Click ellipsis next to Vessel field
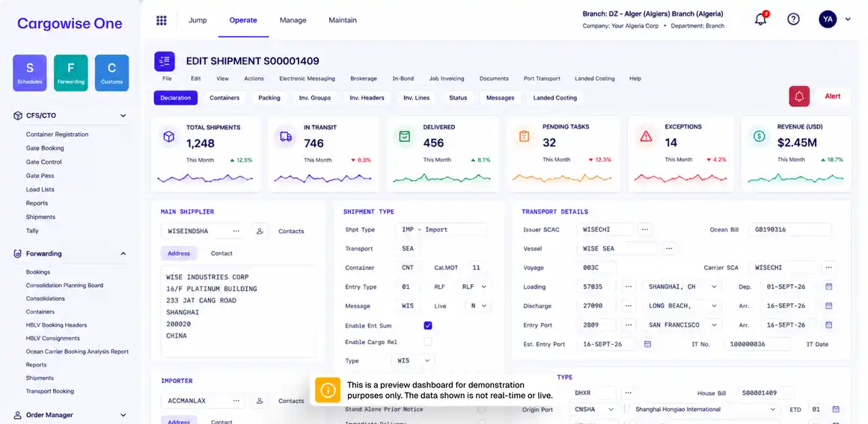The height and width of the screenshot is (424, 868). coord(669,248)
